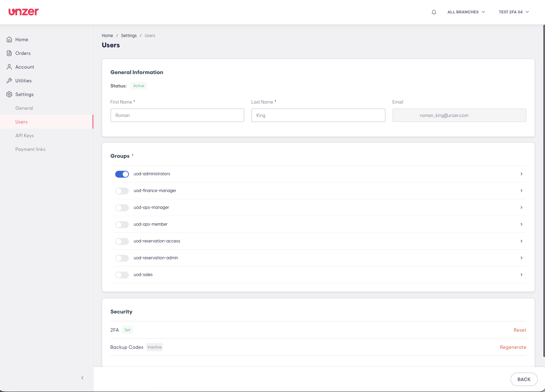
Task: Click the BACK button
Action: [524, 379]
